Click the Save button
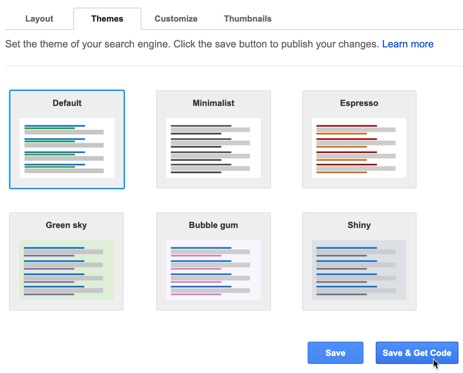The image size is (463, 373). [335, 353]
